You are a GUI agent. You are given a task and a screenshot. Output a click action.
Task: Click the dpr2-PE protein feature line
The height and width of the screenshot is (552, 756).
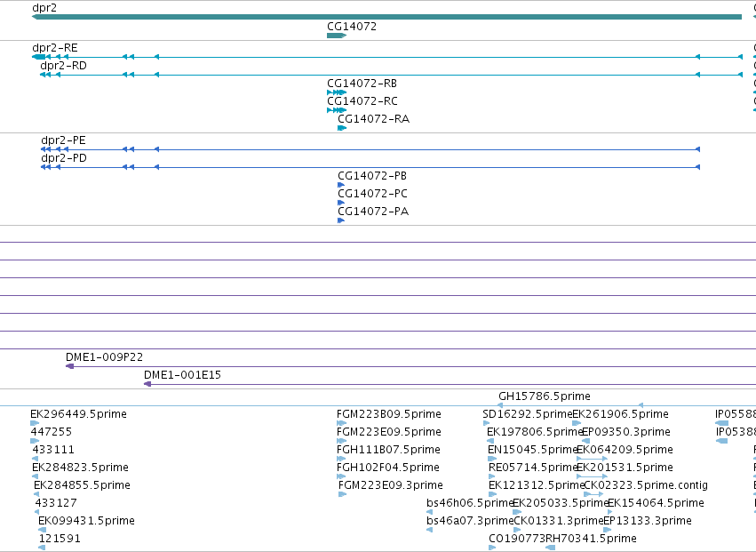tap(370, 149)
